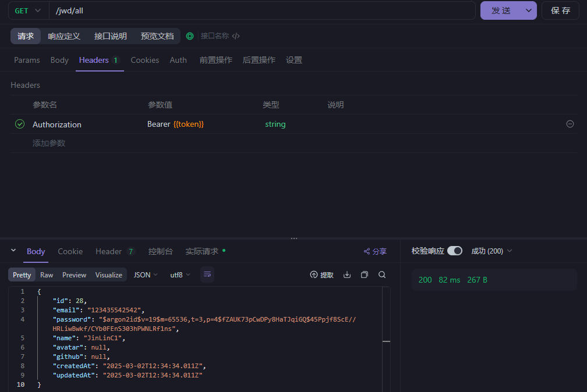The image size is (587, 392).
Task: Click the "github": null line
Action: point(82,357)
